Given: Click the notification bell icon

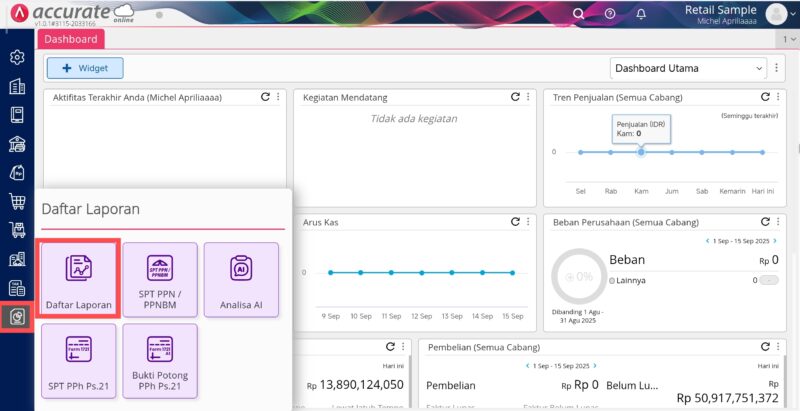Looking at the screenshot, I should pyautogui.click(x=641, y=13).
